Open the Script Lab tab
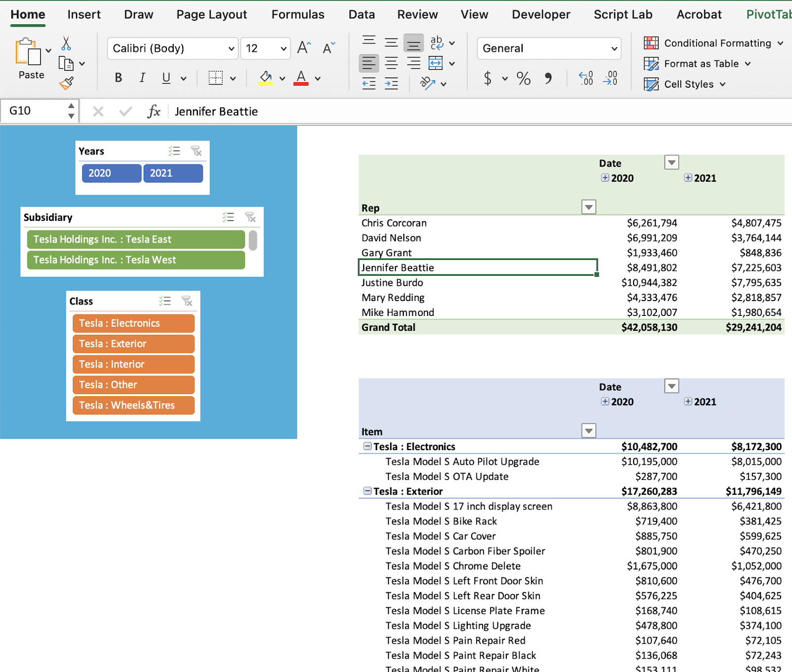This screenshot has width=792, height=672. pos(623,15)
